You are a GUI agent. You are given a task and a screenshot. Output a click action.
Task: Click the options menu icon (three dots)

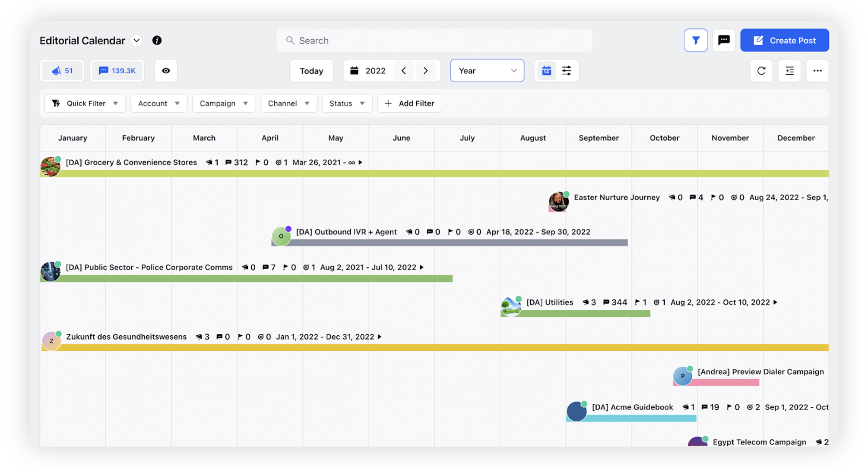click(817, 70)
